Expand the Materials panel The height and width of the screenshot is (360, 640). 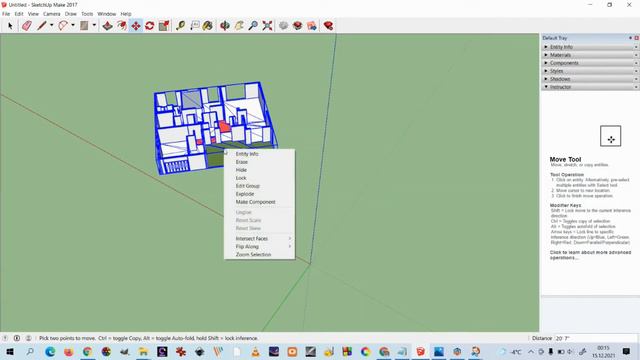[590, 55]
